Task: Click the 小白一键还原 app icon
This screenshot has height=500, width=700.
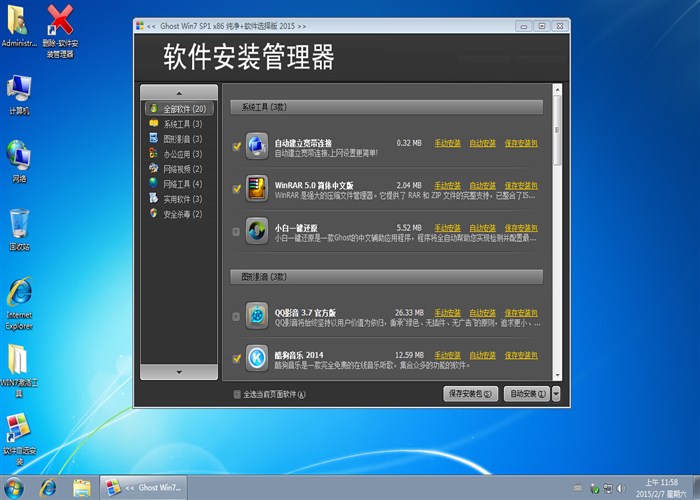Action: pyautogui.click(x=257, y=231)
